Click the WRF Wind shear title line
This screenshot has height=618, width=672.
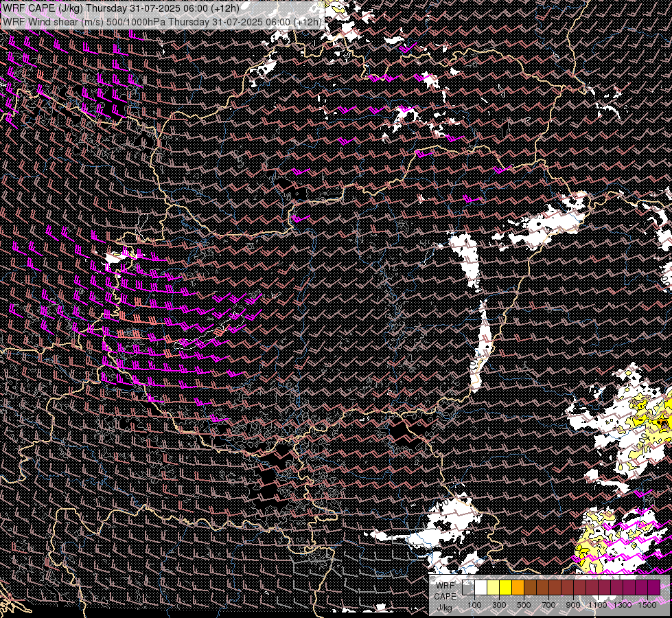point(163,21)
